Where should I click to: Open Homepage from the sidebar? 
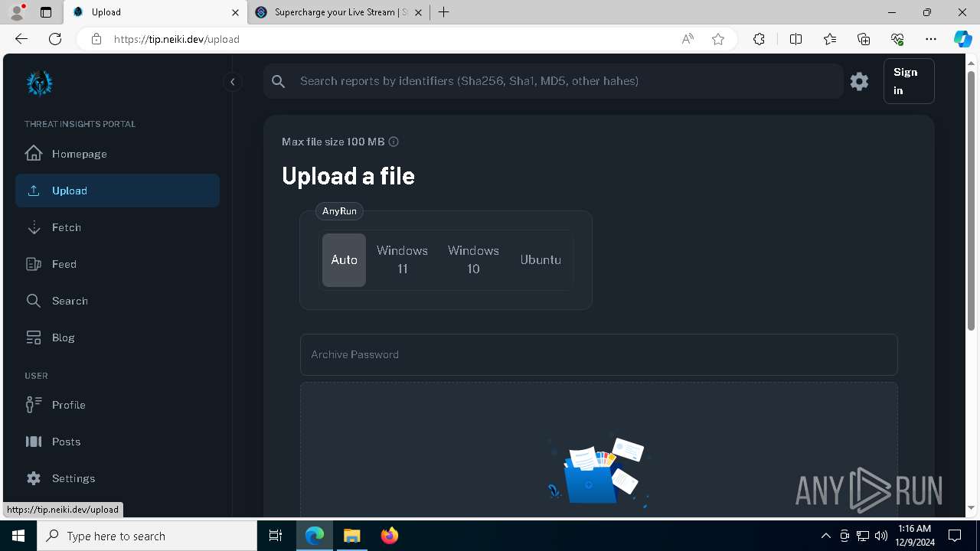tap(117, 154)
